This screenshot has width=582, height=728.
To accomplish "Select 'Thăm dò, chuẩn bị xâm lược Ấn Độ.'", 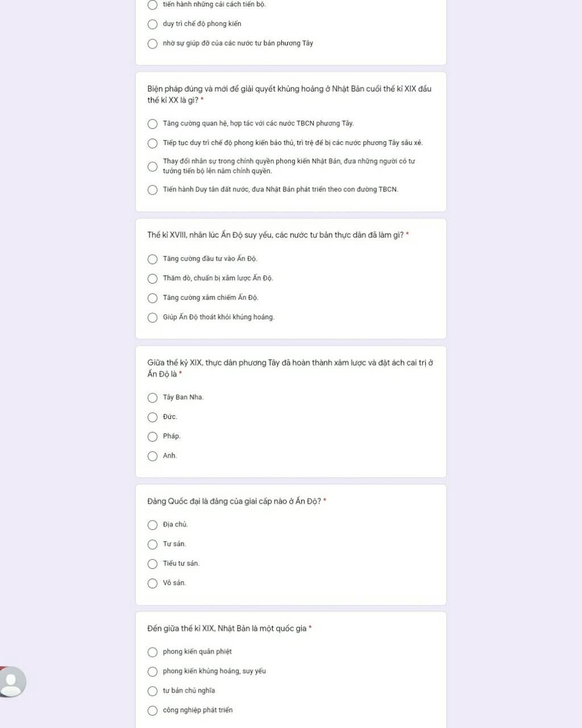I will (152, 279).
